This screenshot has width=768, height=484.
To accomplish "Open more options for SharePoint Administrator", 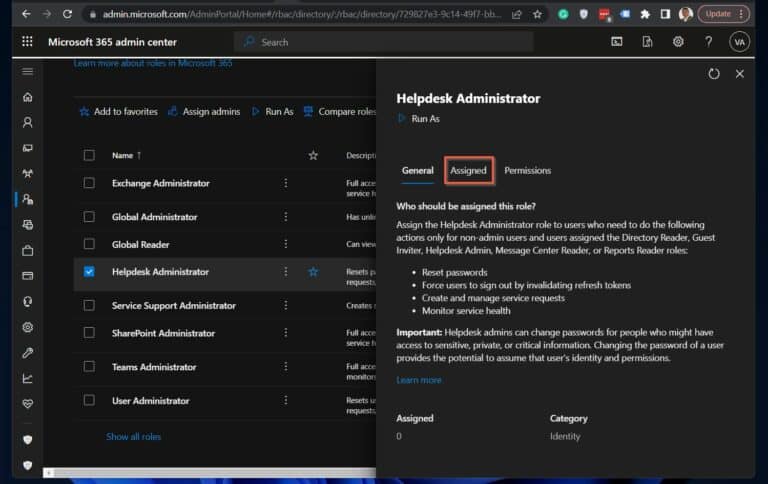I will 286,333.
